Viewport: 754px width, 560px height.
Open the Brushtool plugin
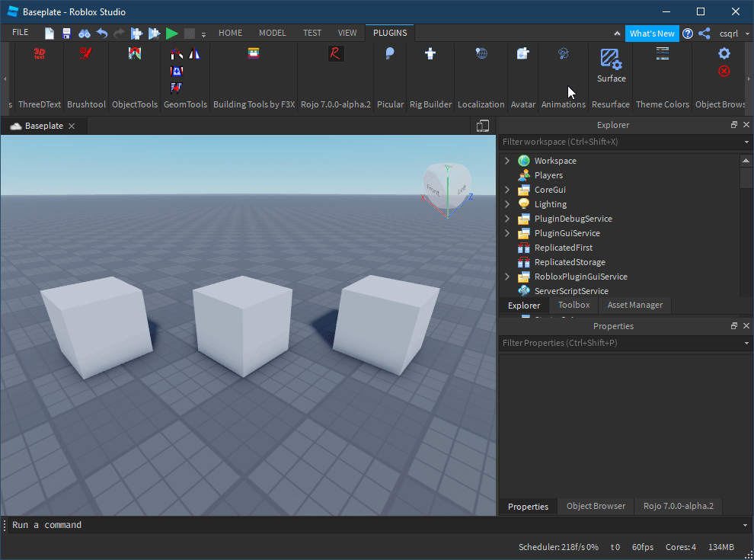(x=85, y=54)
